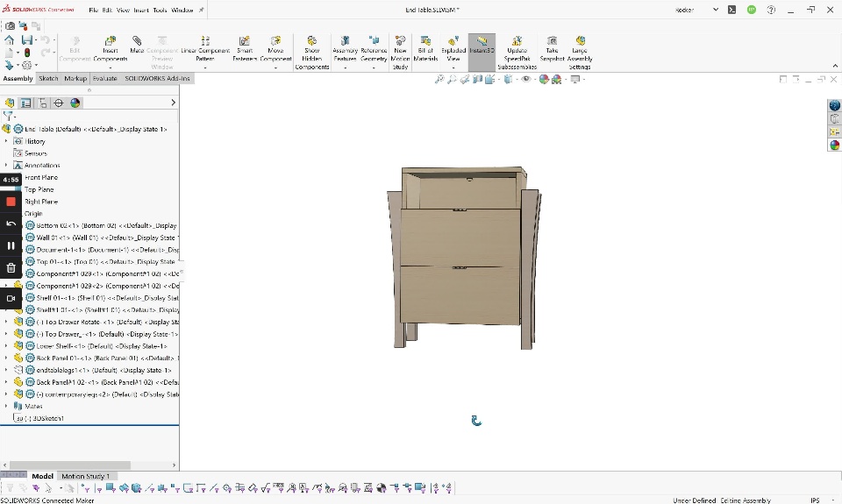This screenshot has width=842, height=504.
Task: Select the Mate paperclip tool
Action: coord(137,45)
